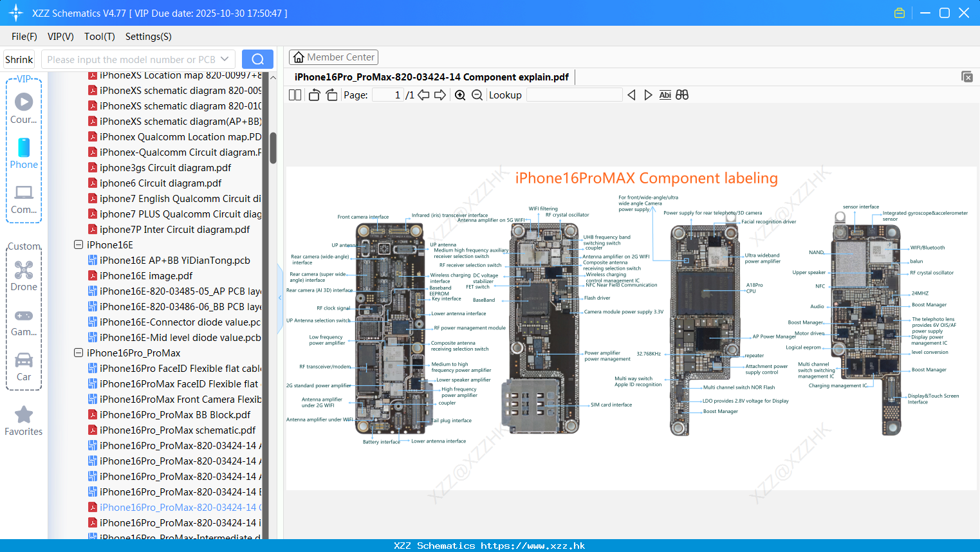Viewport: 980px width, 552px height.
Task: Open Favorites star
Action: pyautogui.click(x=24, y=421)
